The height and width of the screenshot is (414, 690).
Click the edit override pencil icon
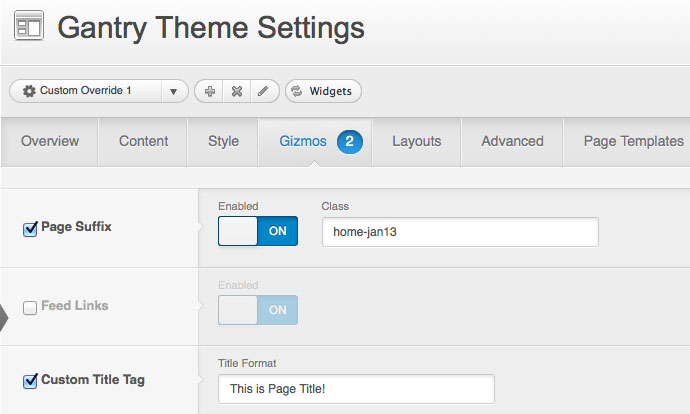(263, 91)
